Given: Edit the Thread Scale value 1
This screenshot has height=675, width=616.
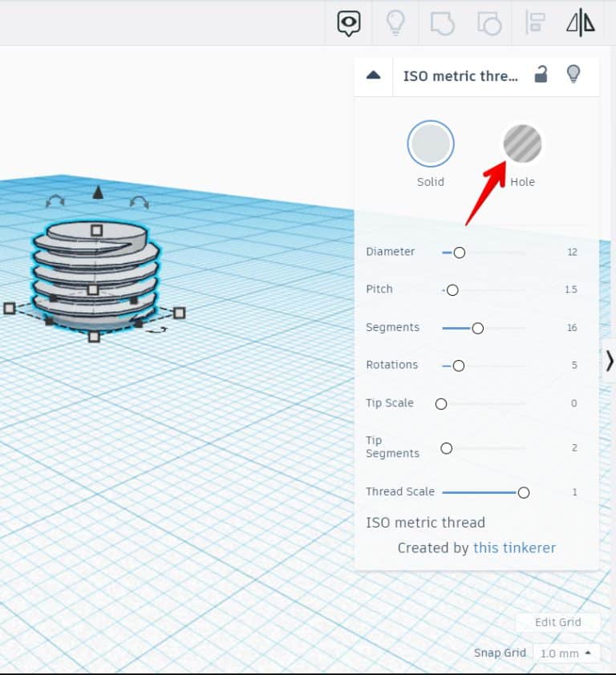Looking at the screenshot, I should [574, 492].
